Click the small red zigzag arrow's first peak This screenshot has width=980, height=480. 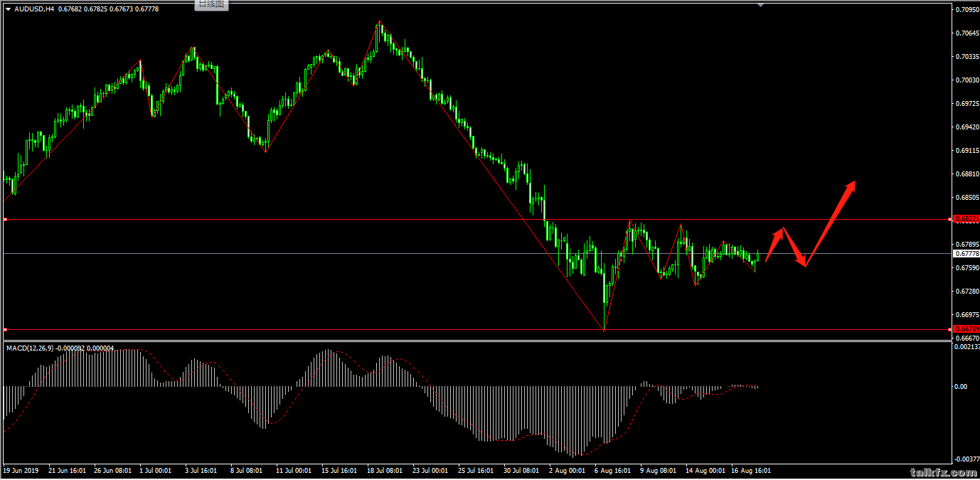tap(782, 229)
